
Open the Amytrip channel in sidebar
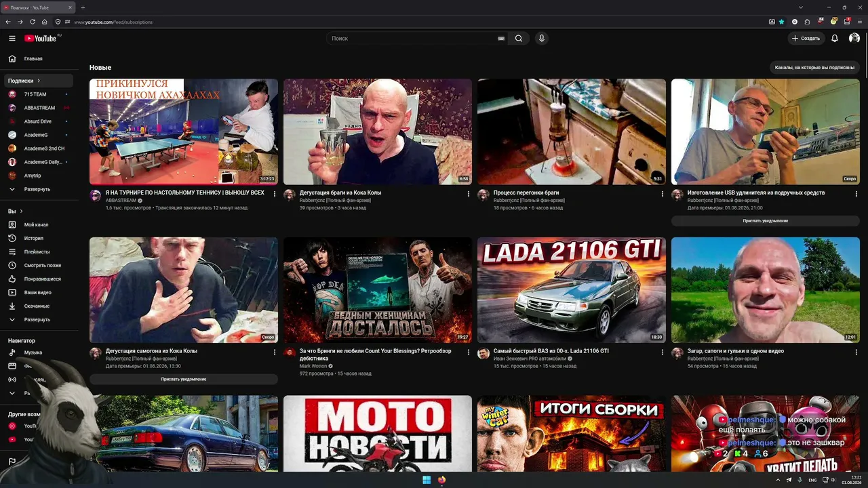coord(40,176)
